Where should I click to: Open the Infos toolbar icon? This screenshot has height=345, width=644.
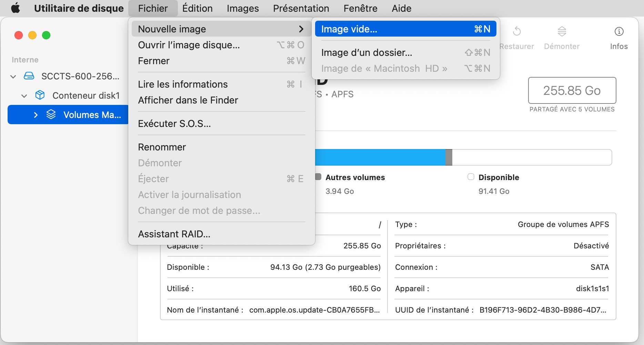point(619,31)
